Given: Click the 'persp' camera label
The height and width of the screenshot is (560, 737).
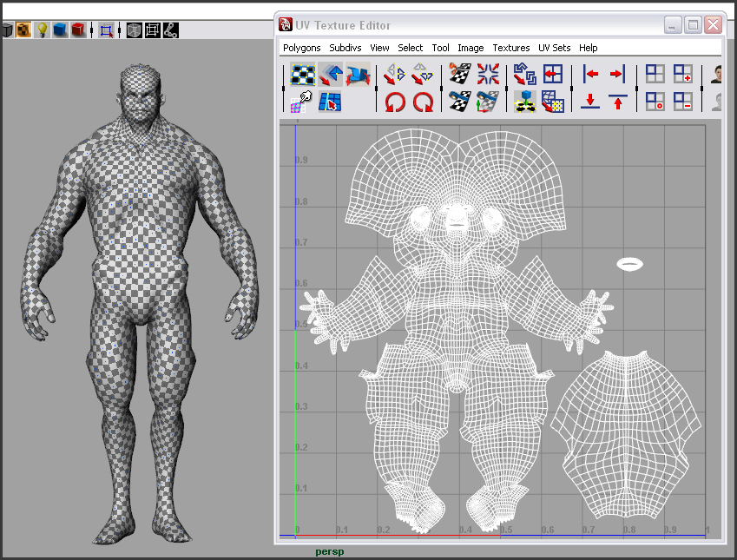Looking at the screenshot, I should pos(330,551).
